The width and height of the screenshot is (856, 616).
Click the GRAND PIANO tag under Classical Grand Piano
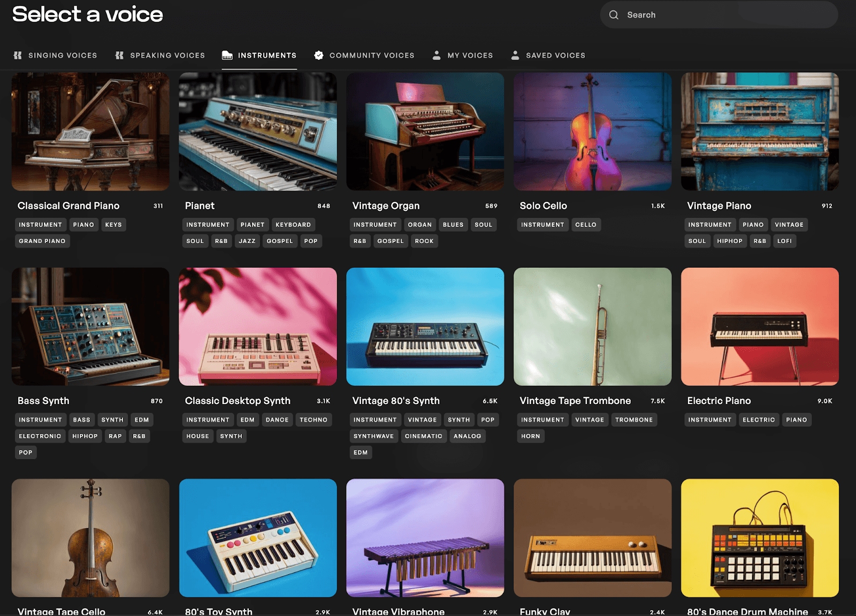42,241
